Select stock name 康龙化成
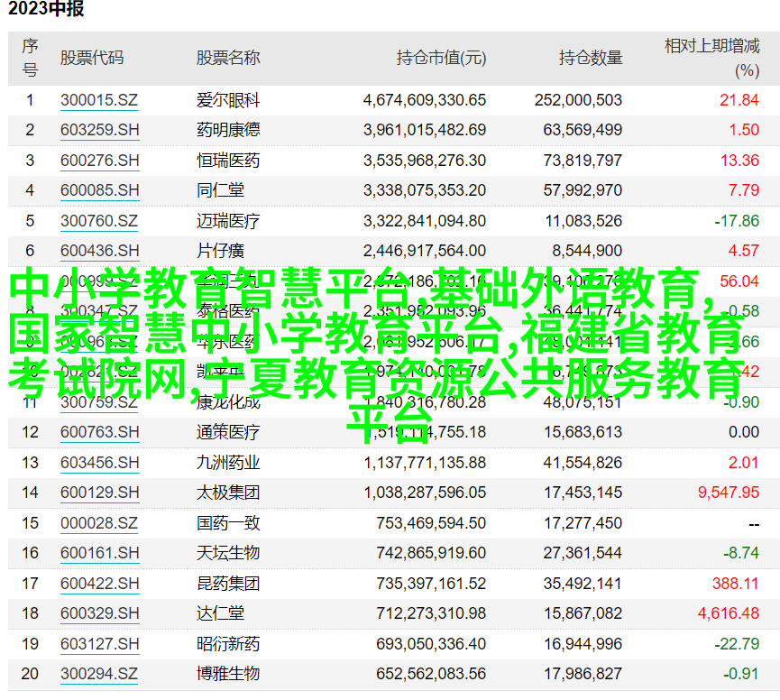Viewport: 780px width, 700px height. [228, 402]
